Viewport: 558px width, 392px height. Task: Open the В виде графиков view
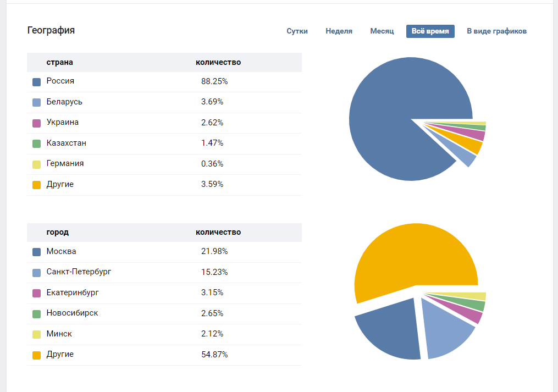click(496, 31)
